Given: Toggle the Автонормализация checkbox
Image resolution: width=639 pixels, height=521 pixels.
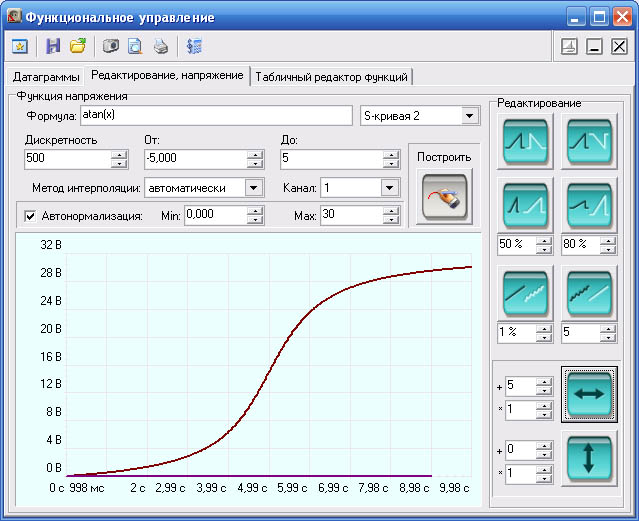Looking at the screenshot, I should tap(30, 215).
